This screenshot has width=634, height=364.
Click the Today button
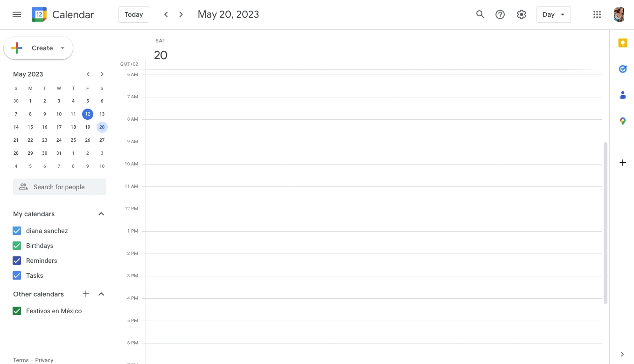pyautogui.click(x=133, y=14)
